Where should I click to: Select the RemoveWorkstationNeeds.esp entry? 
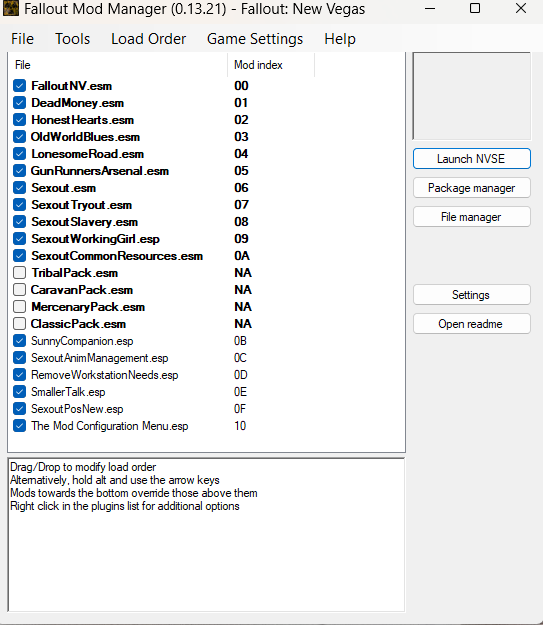click(x=104, y=375)
